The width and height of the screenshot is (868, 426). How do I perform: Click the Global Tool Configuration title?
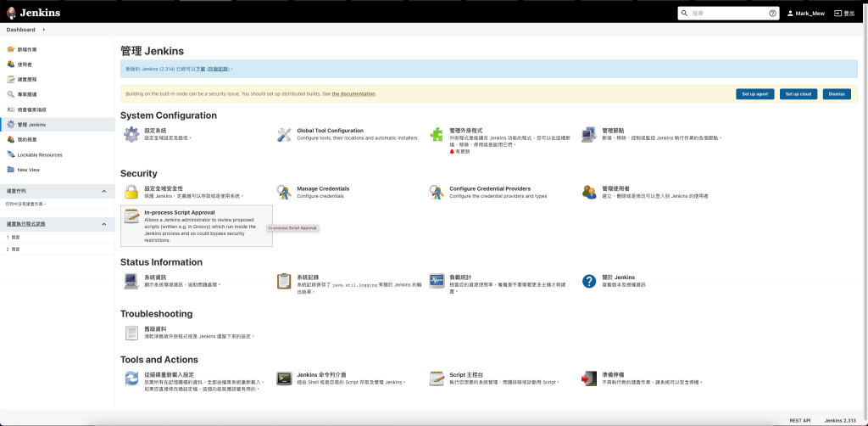click(330, 131)
